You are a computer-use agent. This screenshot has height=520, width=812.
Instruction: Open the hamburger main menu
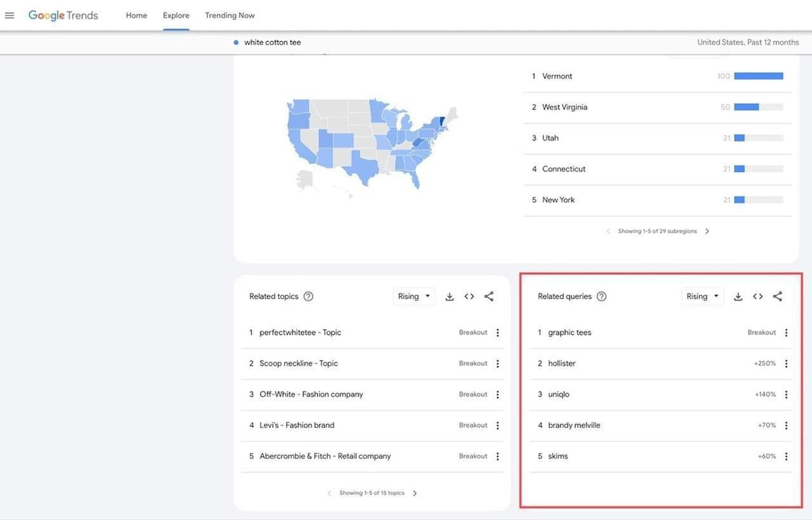10,15
